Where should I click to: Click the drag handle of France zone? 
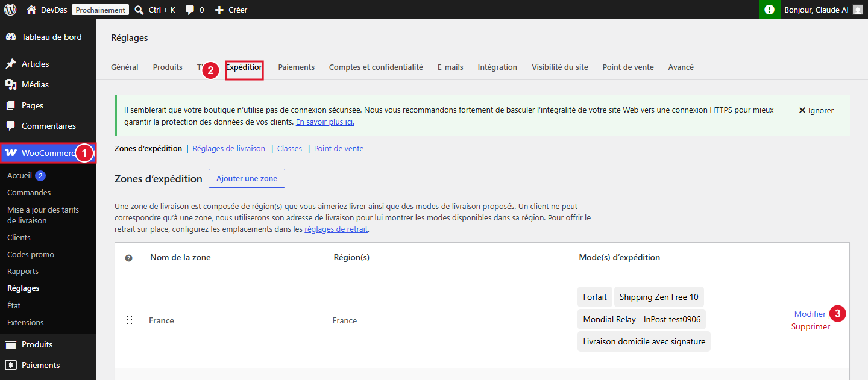tap(129, 320)
